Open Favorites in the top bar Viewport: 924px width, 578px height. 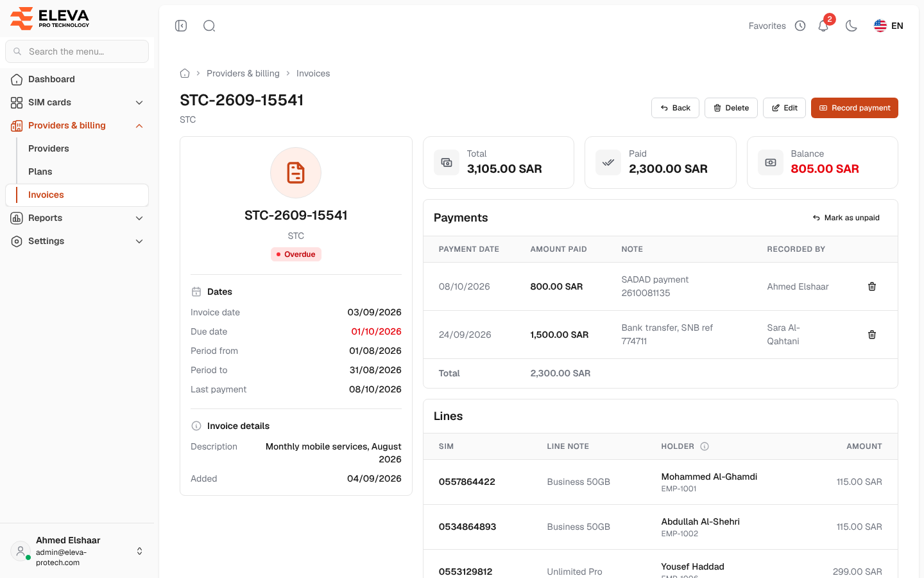[767, 26]
